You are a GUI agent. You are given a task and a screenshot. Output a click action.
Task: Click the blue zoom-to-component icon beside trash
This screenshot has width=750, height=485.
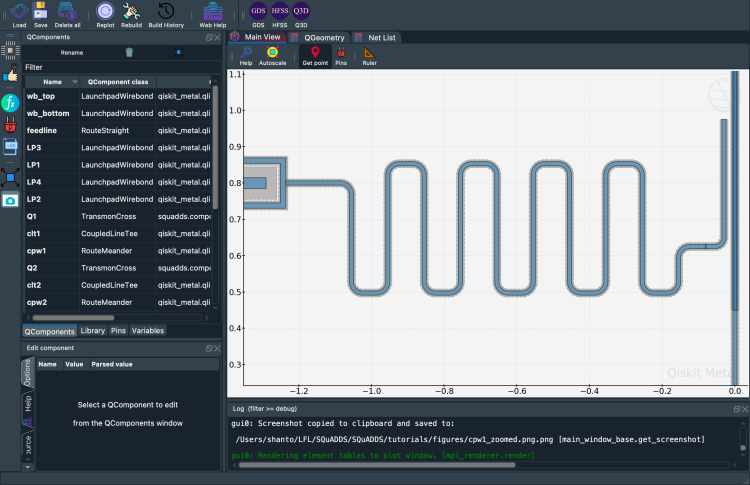[x=178, y=52]
